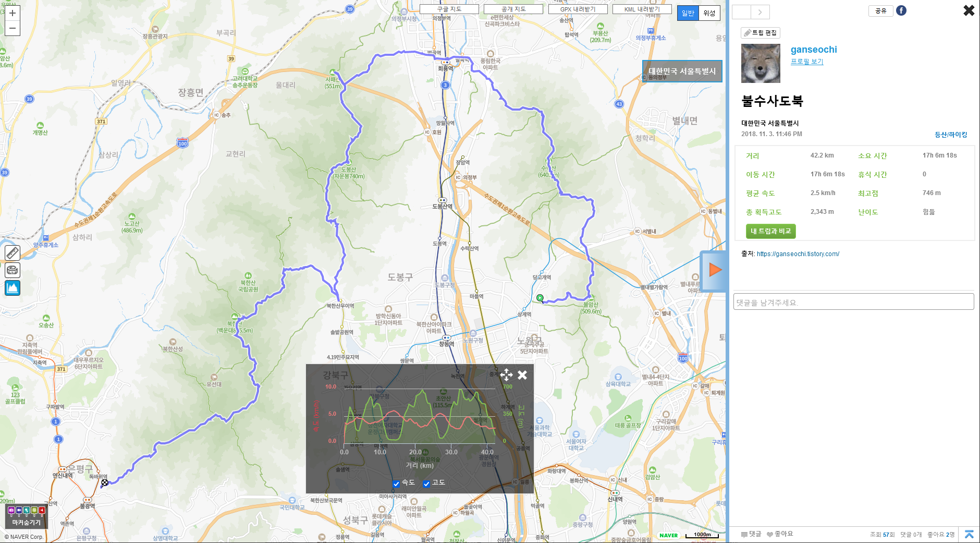The width and height of the screenshot is (980, 543).
Task: Click 등산/하이킹 activity category link
Action: click(951, 135)
